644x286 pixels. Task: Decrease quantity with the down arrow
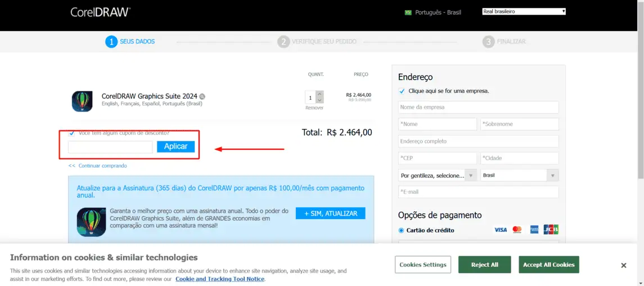point(320,100)
